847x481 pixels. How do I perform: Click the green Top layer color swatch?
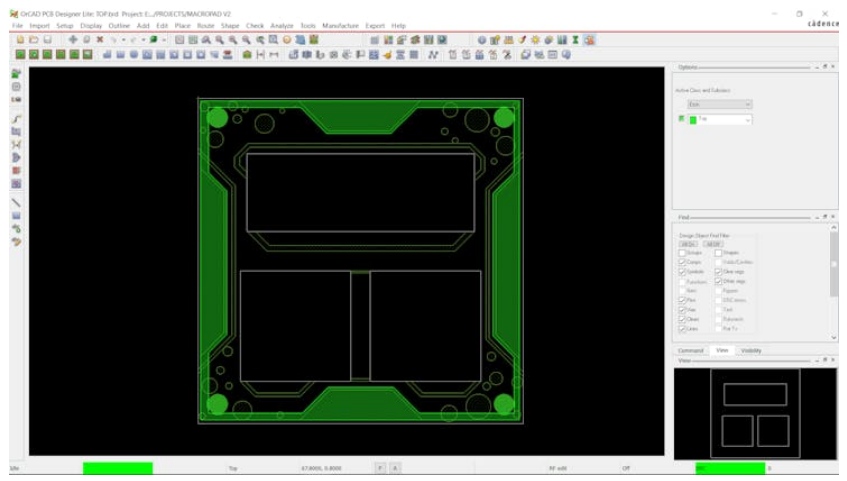(692, 119)
